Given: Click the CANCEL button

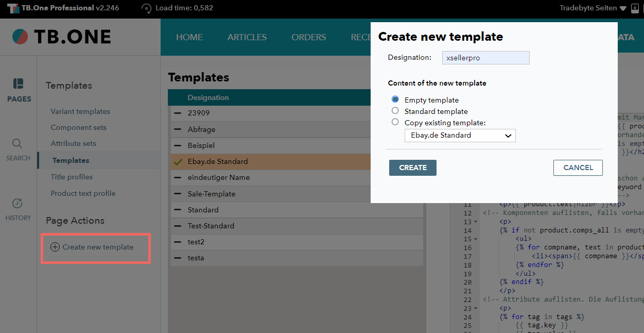Looking at the screenshot, I should coord(578,168).
